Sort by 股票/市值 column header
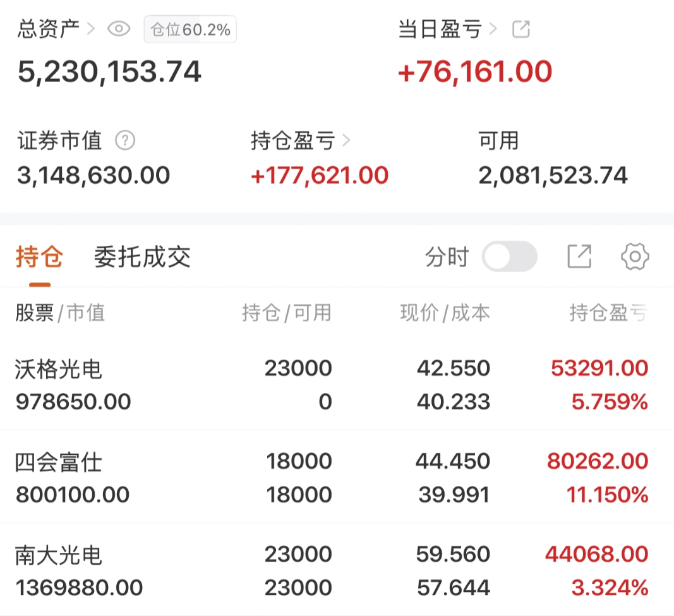This screenshot has height=616, width=674. point(60,312)
